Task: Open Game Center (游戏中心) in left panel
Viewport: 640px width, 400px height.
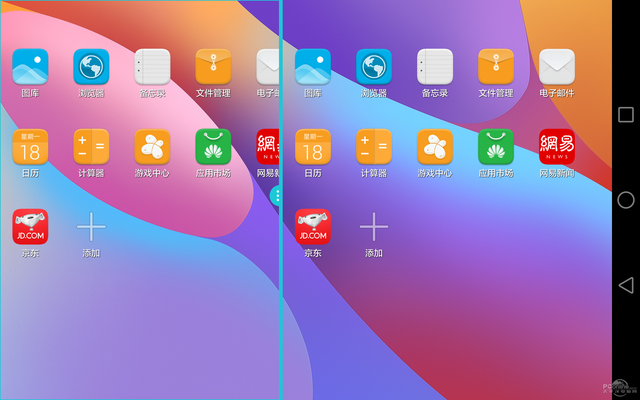Action: [x=152, y=147]
